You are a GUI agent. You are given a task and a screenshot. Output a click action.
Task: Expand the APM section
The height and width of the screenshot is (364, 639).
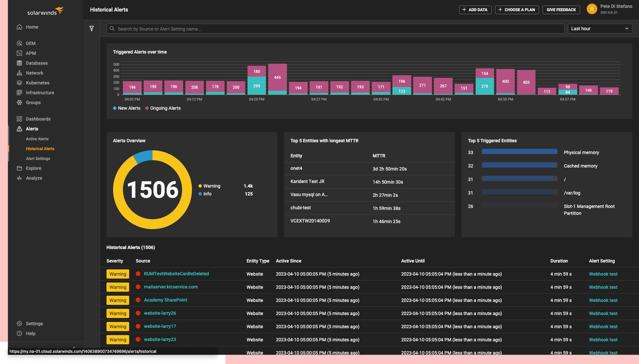coord(30,53)
